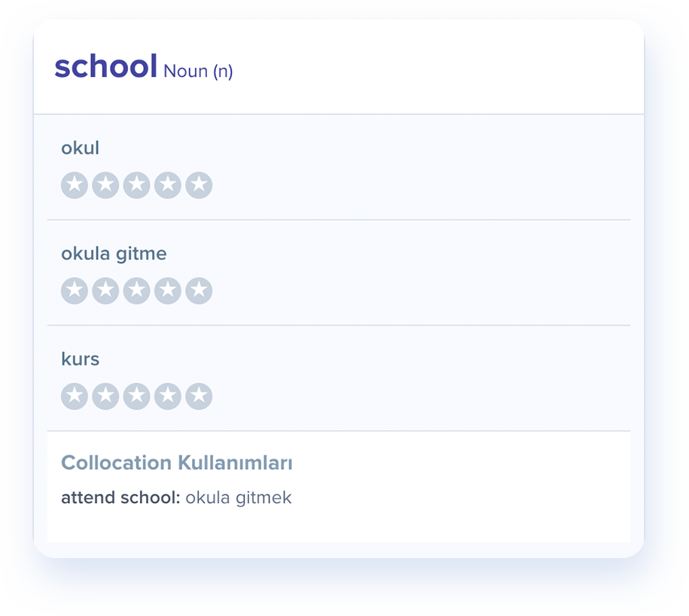Select second star for 'okula gitme'

click(105, 291)
